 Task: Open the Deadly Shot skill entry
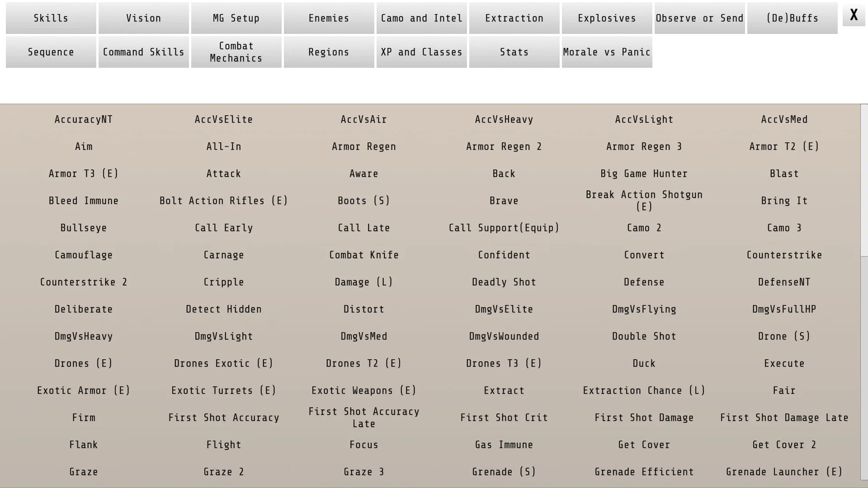coord(504,282)
